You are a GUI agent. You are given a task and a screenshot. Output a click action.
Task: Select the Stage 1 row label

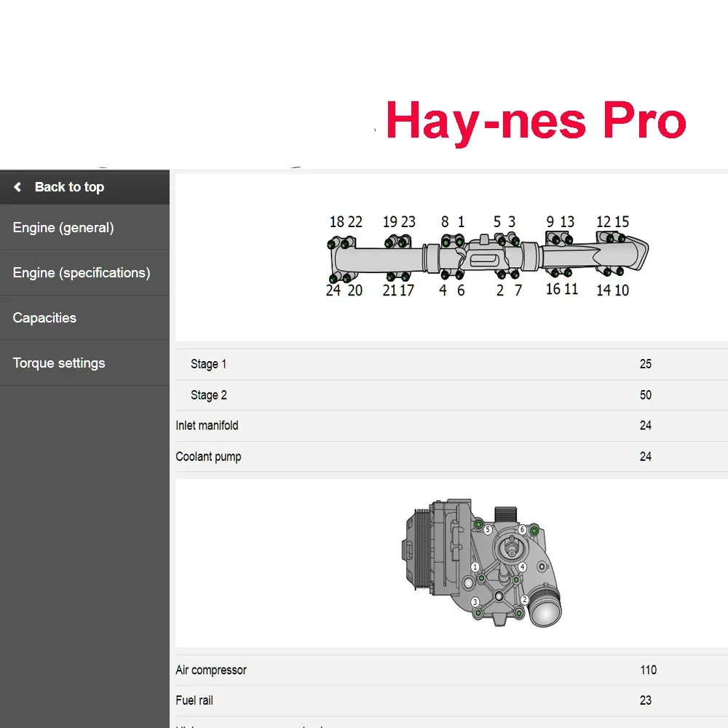208,364
